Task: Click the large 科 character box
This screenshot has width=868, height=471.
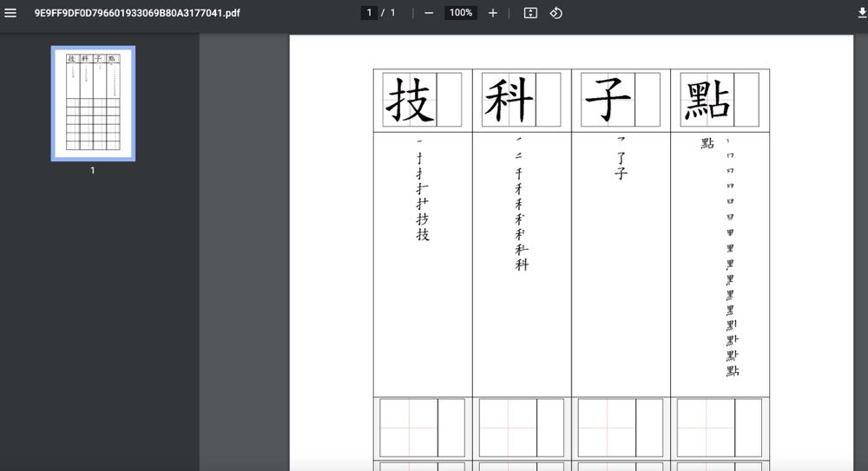Action: point(510,100)
